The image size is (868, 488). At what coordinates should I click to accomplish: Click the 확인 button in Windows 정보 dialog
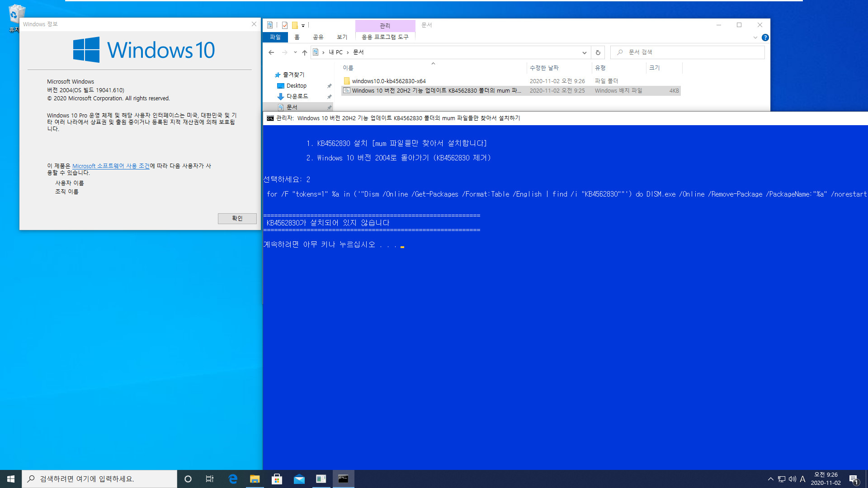click(237, 219)
